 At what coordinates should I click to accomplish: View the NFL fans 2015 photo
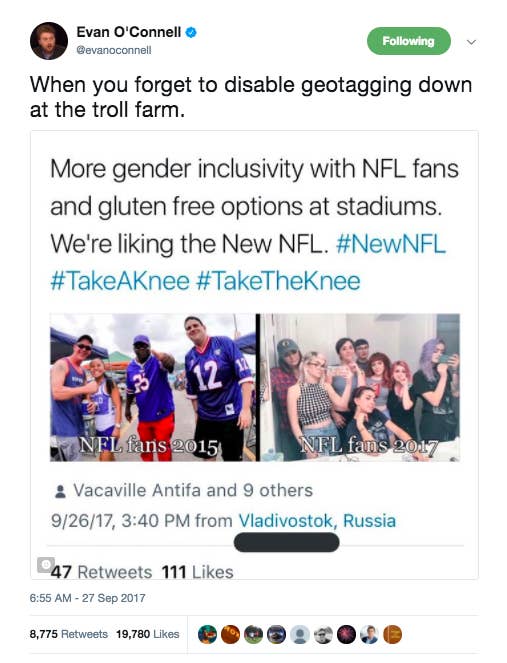[153, 387]
